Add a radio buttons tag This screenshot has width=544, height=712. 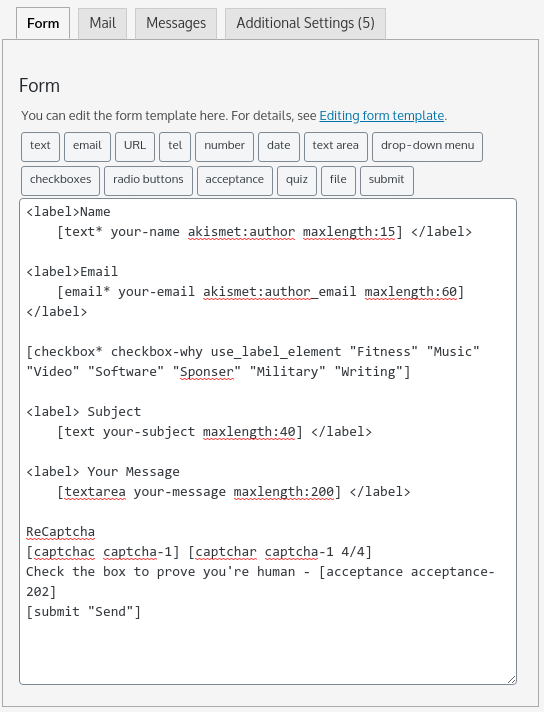click(x=148, y=181)
